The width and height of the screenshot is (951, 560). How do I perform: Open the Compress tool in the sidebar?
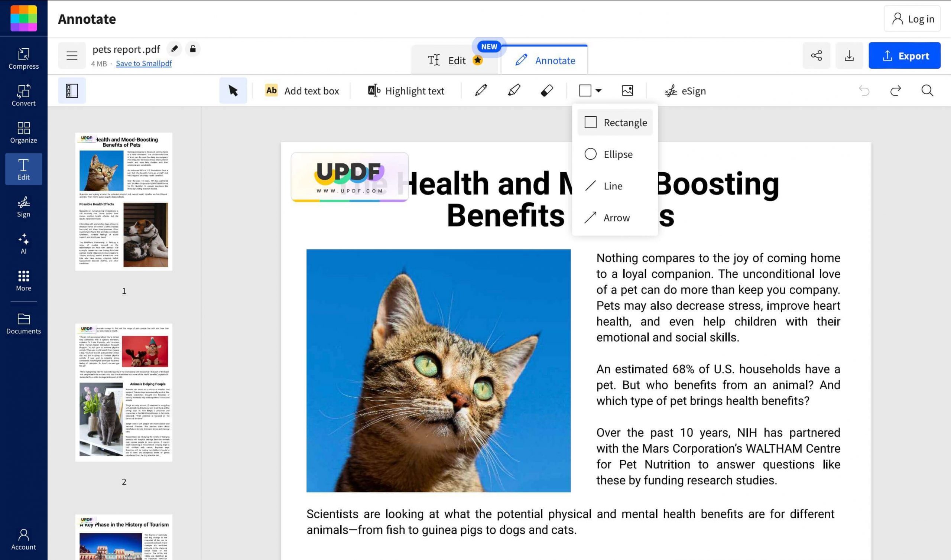click(23, 59)
